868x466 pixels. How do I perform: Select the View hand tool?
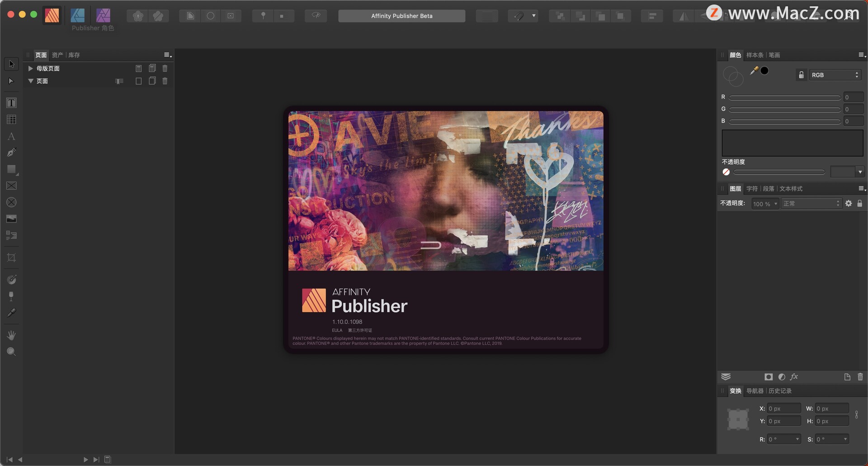pyautogui.click(x=11, y=335)
